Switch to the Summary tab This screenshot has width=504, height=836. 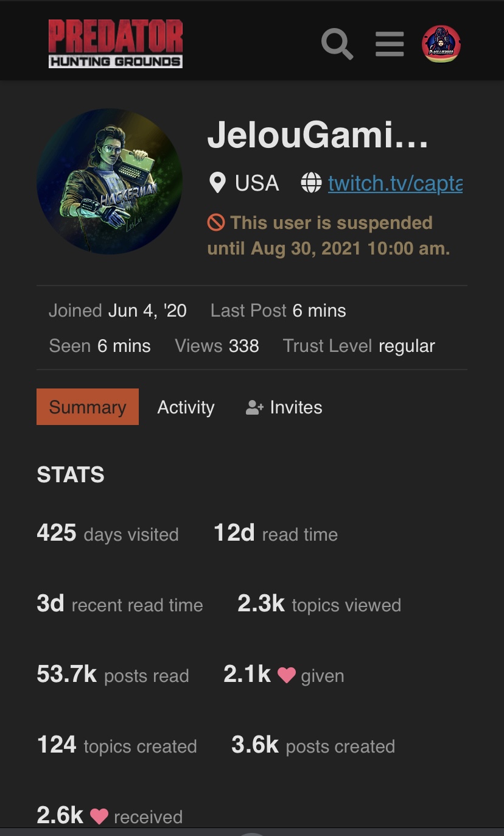(88, 407)
